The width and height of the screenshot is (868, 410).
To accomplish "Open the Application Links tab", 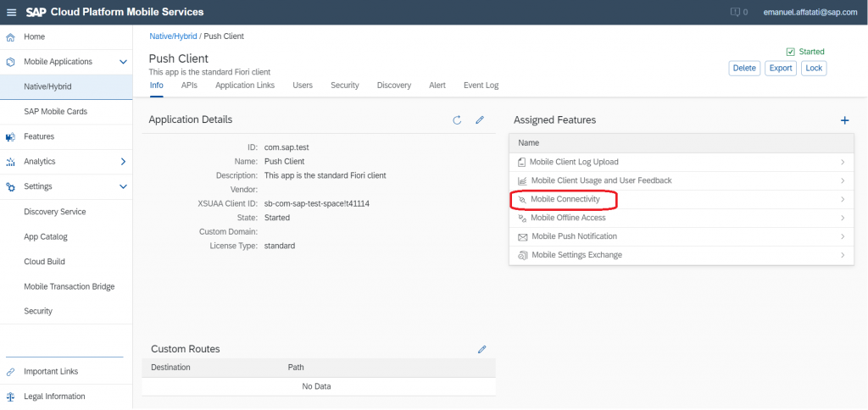I will [245, 86].
